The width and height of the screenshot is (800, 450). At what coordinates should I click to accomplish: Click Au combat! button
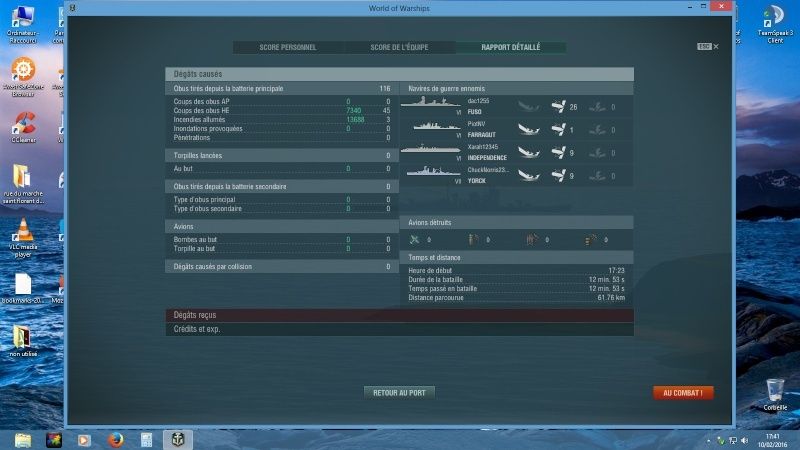(683, 393)
